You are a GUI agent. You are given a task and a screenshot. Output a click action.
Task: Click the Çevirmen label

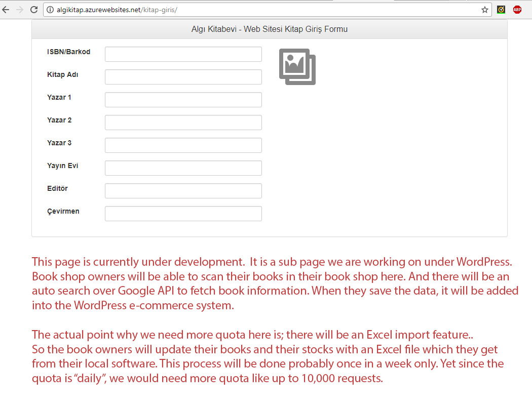click(63, 212)
